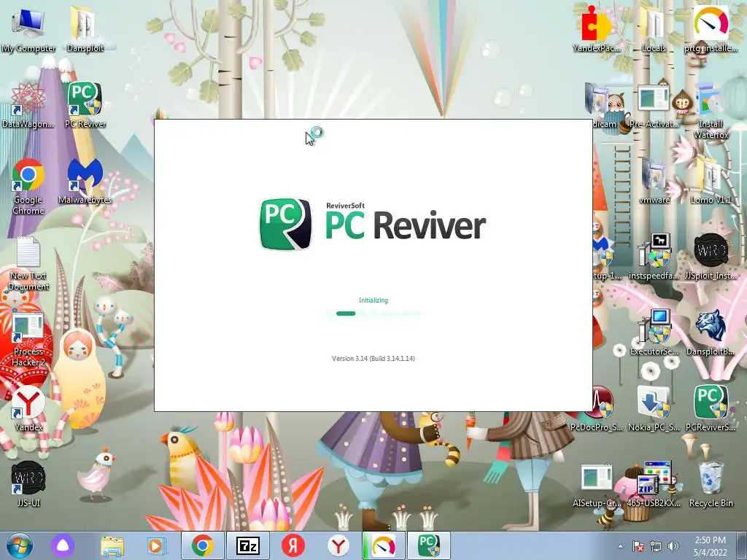The image size is (747, 560).
Task: Open the network tray icon
Action: pos(656,546)
